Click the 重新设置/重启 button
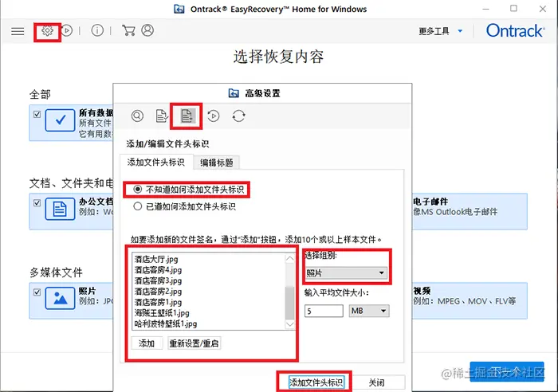Screen dimensions: 558x392 [x=194, y=343]
